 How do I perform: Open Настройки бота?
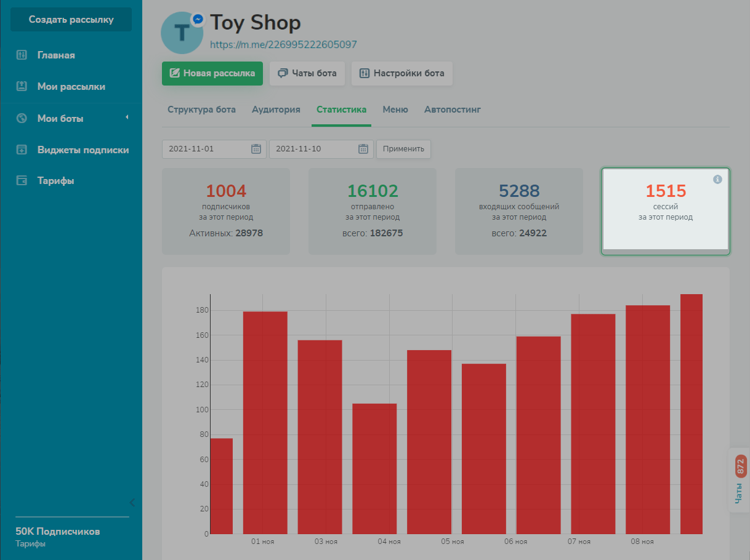click(x=402, y=73)
